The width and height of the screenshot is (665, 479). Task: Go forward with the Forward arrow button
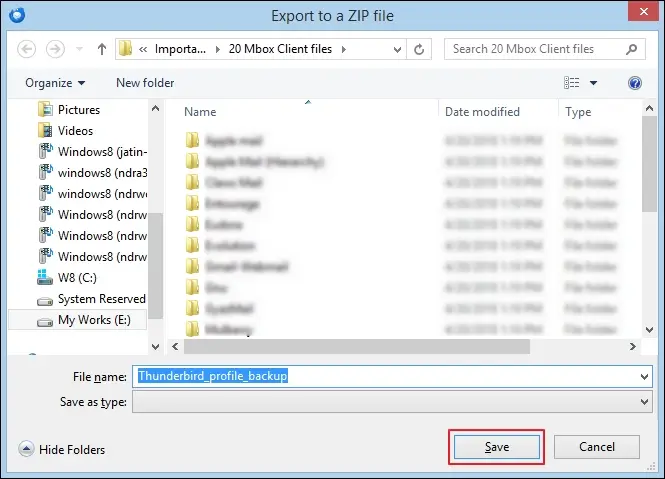click(55, 49)
